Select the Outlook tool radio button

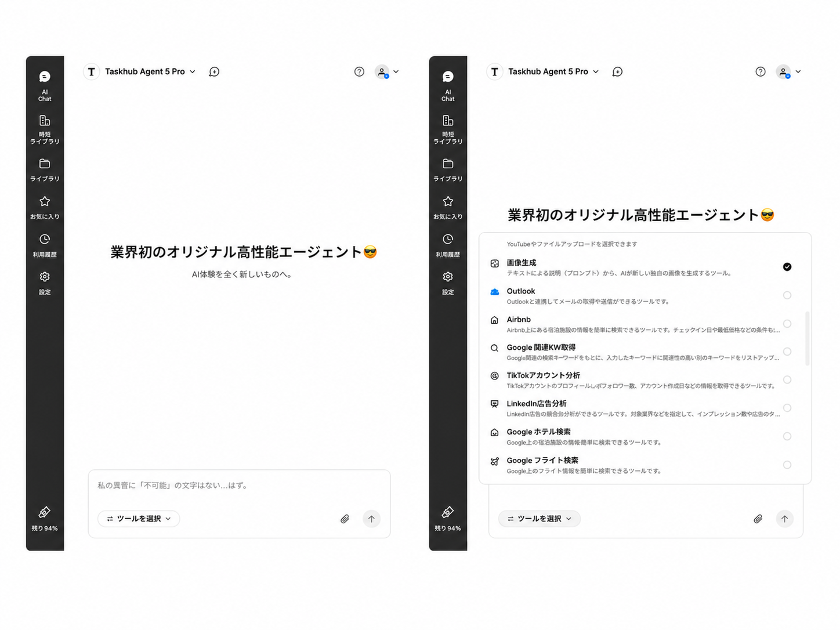click(787, 295)
